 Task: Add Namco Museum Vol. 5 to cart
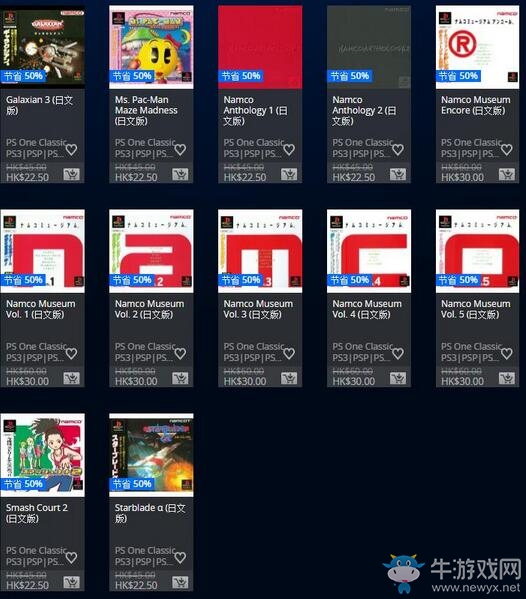pyautogui.click(x=507, y=379)
